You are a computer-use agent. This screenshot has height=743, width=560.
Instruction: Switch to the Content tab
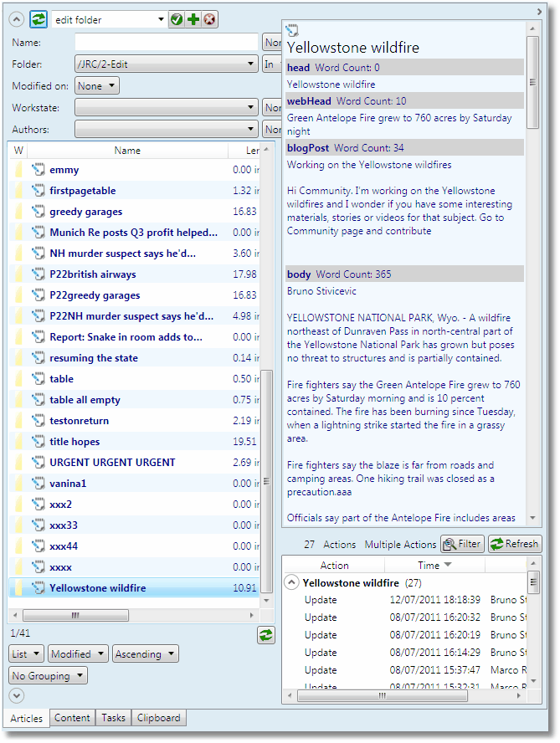[72, 718]
